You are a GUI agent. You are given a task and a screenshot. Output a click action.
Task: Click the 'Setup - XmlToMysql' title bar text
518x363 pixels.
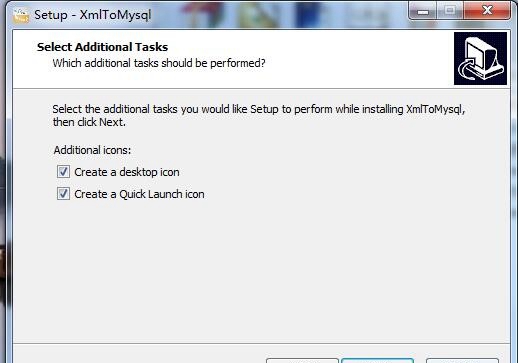(x=93, y=15)
